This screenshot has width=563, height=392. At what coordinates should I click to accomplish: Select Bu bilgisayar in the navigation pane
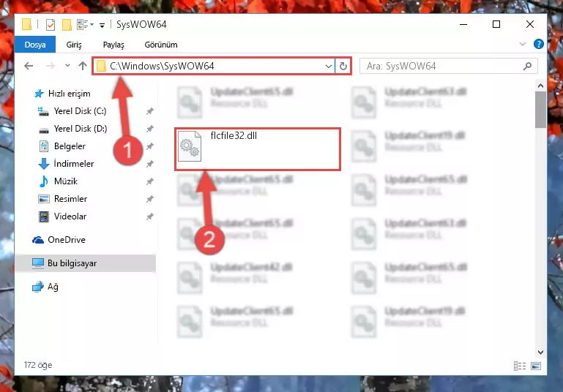(x=86, y=263)
